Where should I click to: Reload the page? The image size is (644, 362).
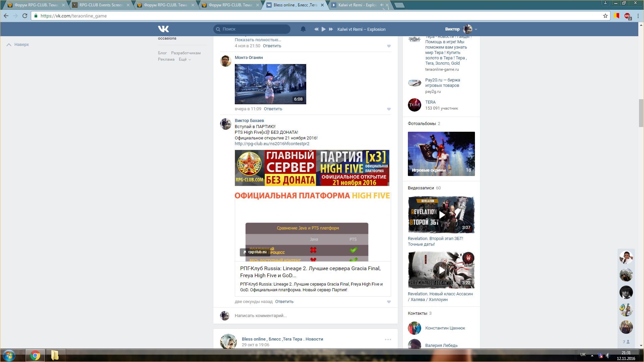24,16
